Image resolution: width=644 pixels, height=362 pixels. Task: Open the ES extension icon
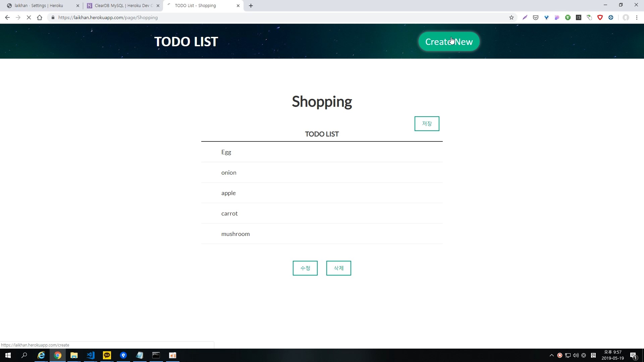point(579,17)
